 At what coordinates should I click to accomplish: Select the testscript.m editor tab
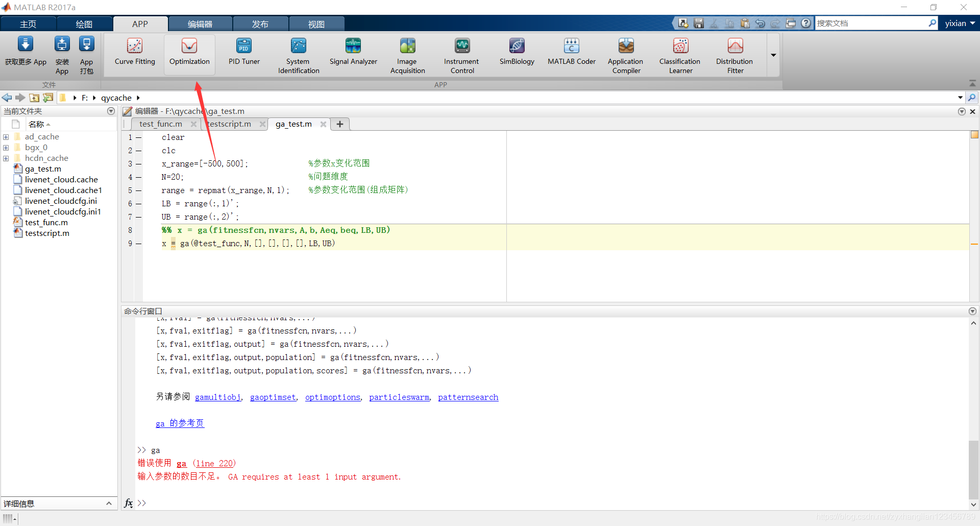pos(230,124)
